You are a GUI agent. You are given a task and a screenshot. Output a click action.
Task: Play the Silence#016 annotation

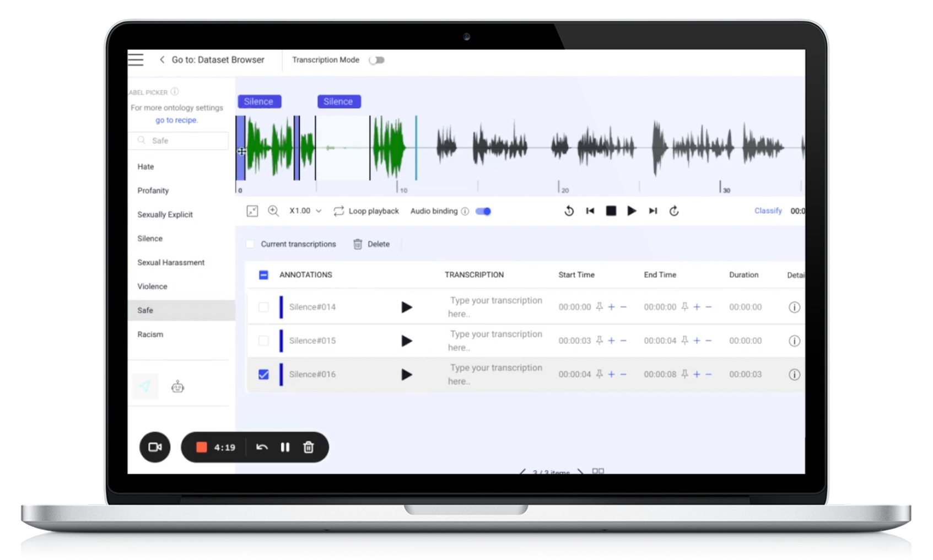[407, 375]
